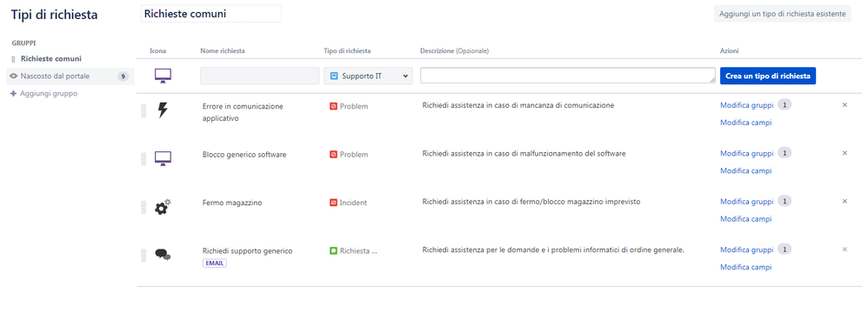Viewport: 868px width, 313px height.
Task: Click description about malfunzionamento del software
Action: click(524, 153)
